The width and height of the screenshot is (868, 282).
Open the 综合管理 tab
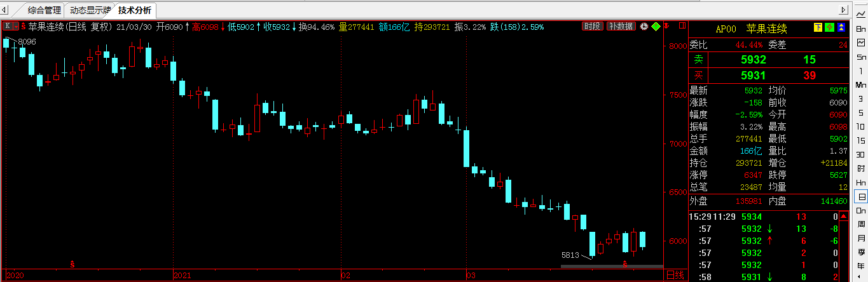click(44, 10)
